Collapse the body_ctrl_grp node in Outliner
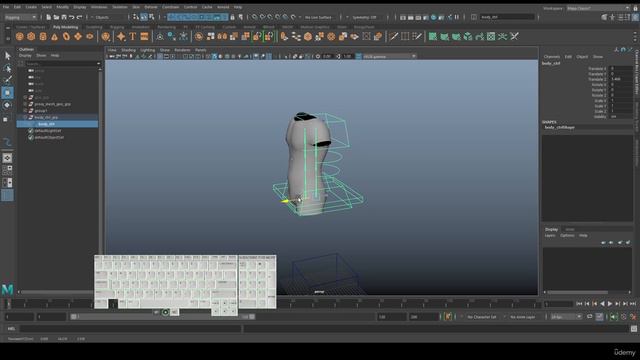The width and height of the screenshot is (640, 360). pos(25,117)
